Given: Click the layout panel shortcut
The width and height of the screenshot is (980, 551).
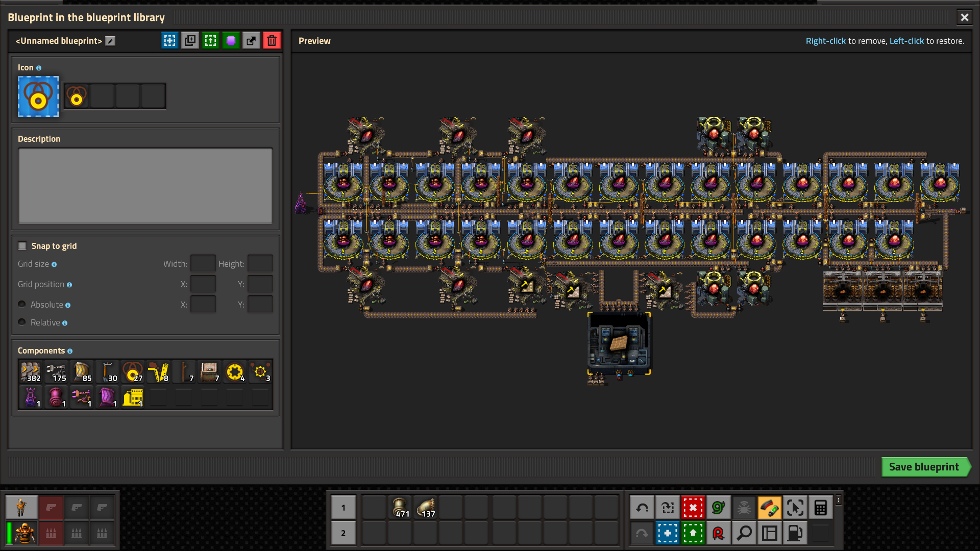Looking at the screenshot, I should pyautogui.click(x=770, y=533).
